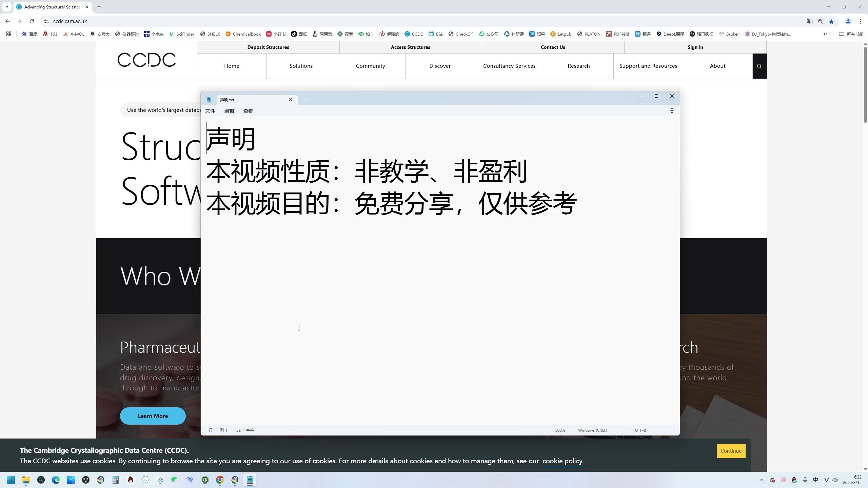Open the Chrome profile icon
Image resolution: width=868 pixels, height=488 pixels.
coord(848,21)
